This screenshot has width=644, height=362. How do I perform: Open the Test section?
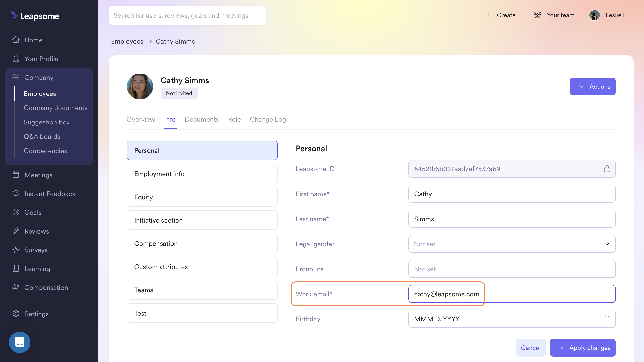pos(202,313)
